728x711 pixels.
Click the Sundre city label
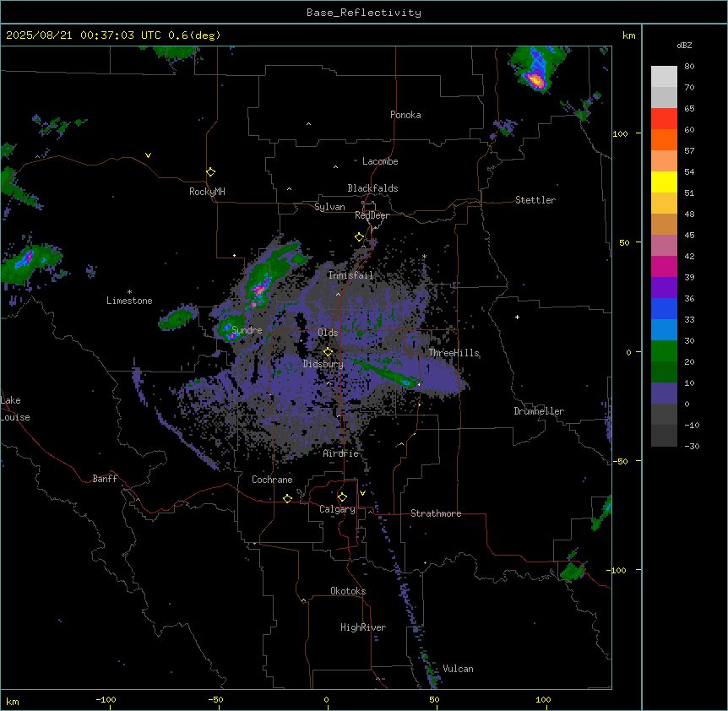click(247, 330)
